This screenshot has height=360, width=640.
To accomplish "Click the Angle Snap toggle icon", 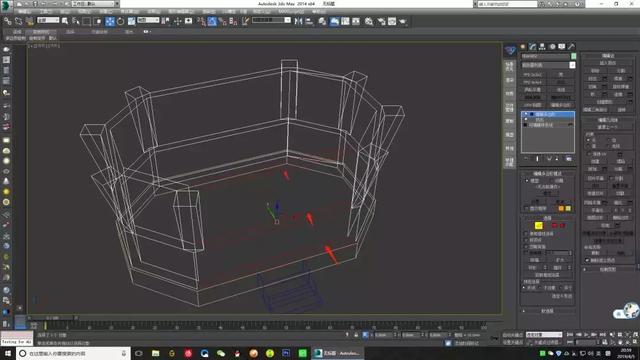I will (x=212, y=21).
